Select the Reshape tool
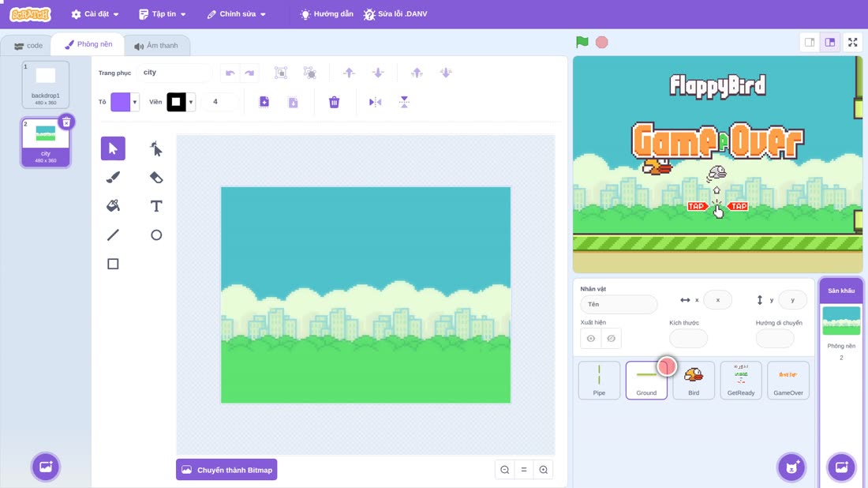Image resolution: width=868 pixels, height=488 pixels. 156,148
